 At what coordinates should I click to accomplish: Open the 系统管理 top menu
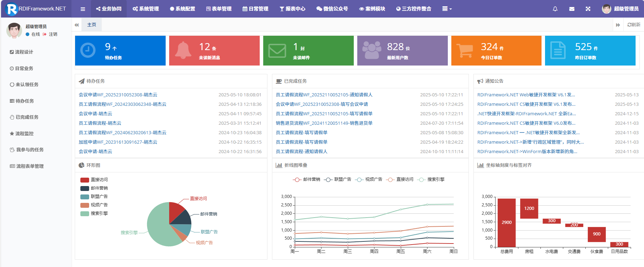click(146, 9)
